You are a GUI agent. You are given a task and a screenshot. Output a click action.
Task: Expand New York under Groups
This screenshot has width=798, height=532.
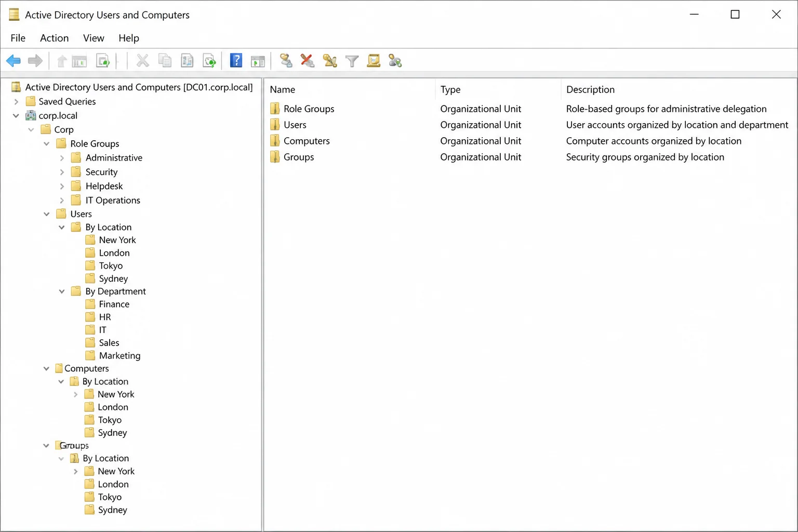click(76, 471)
